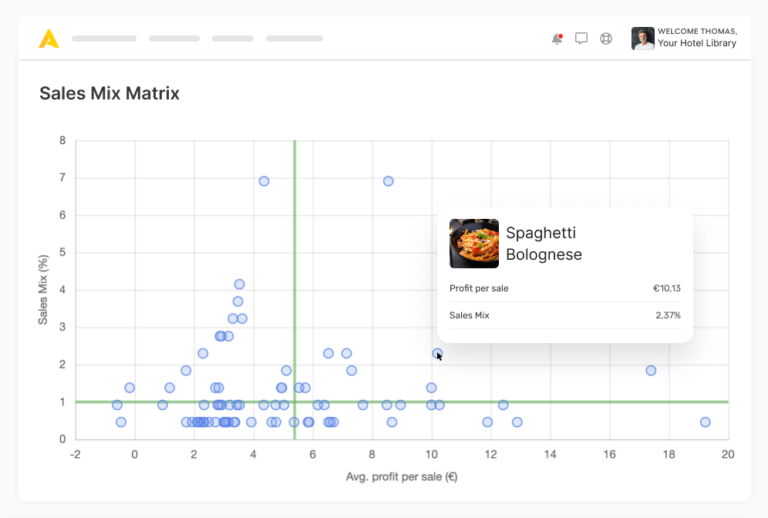768x518 pixels.
Task: Click the help lifebuoy icon
Action: [606, 39]
